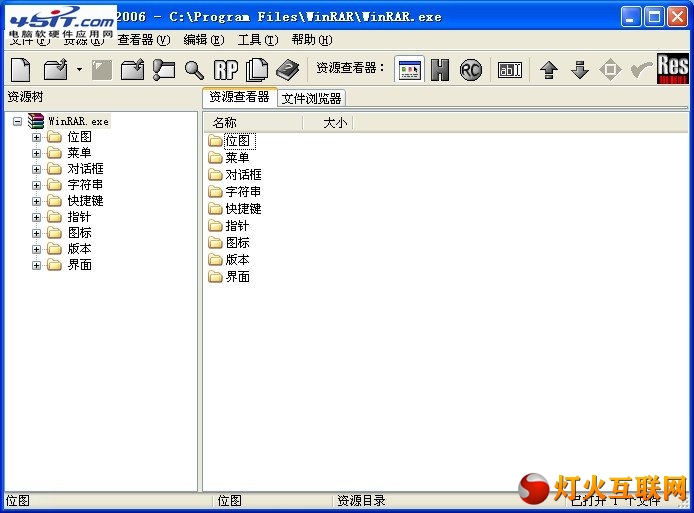
Task: Select the 快捷键 folder in the list
Action: pos(235,209)
